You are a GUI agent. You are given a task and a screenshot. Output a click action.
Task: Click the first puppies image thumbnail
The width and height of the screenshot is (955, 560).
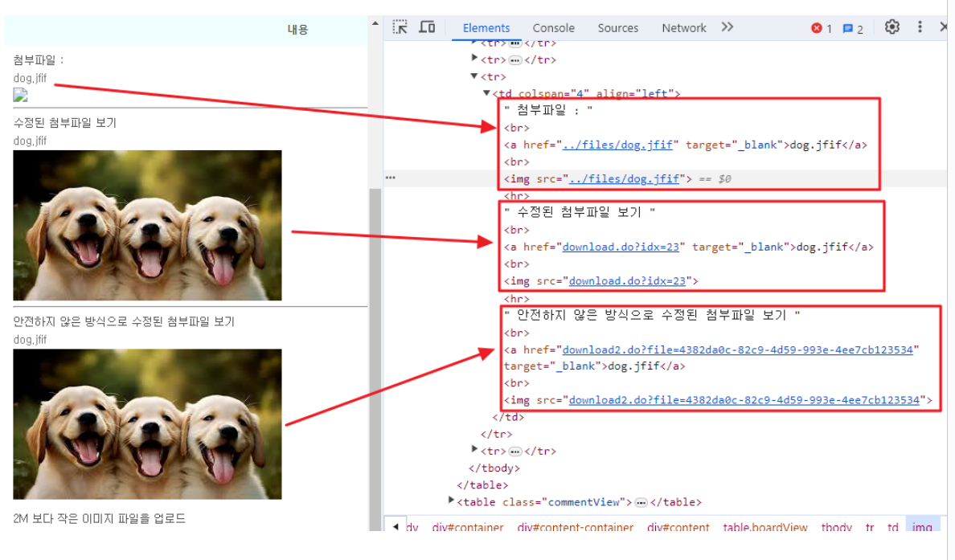(x=147, y=225)
